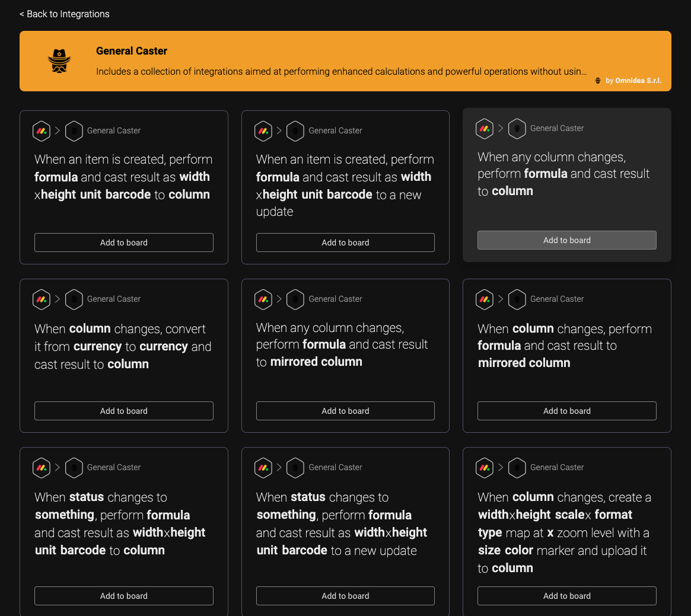691x616 pixels.
Task: Click monday icon on item created new update card
Action: tap(263, 131)
